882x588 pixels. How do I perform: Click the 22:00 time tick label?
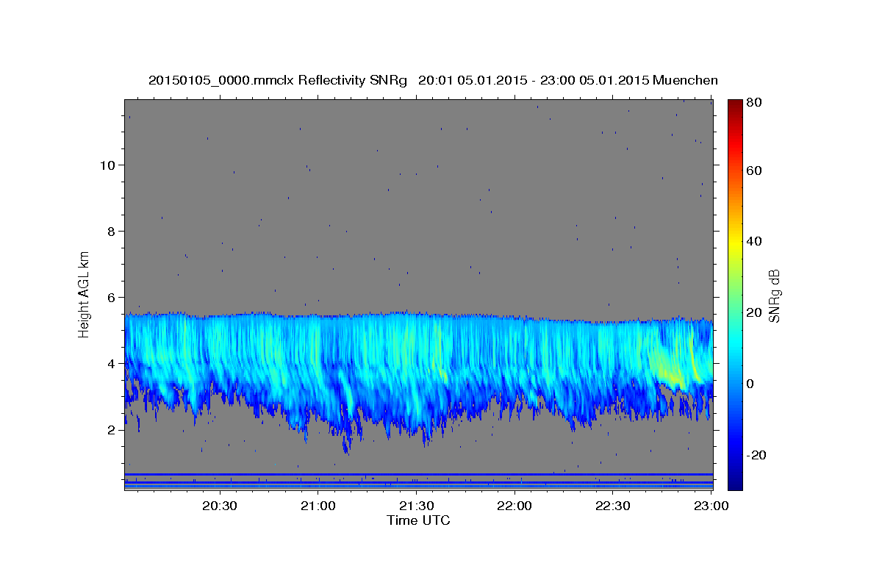tap(514, 506)
